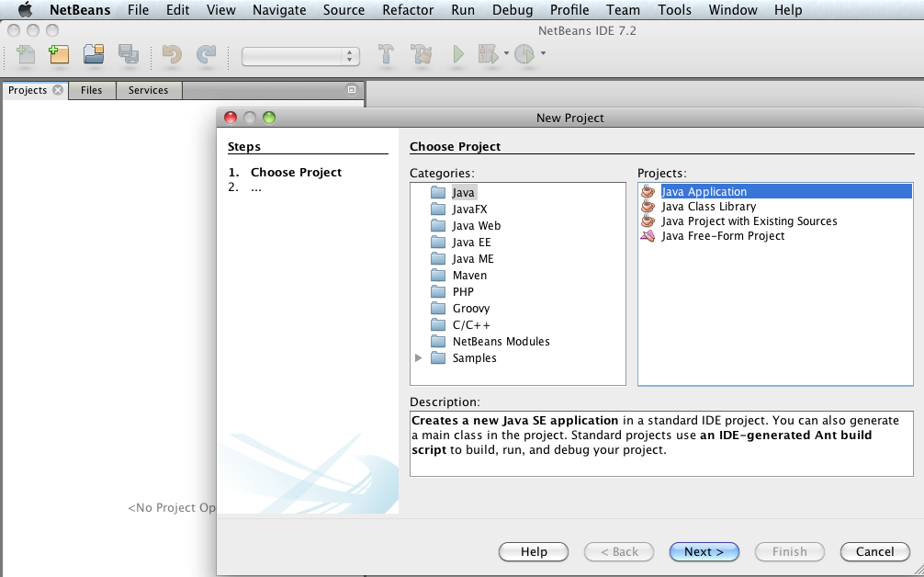Click the New File toolbar icon

tap(25, 54)
